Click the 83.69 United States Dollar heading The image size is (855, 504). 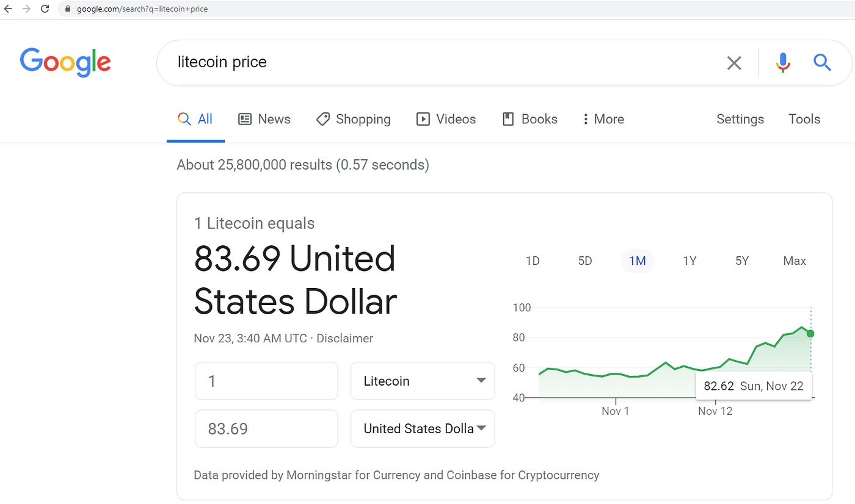296,280
